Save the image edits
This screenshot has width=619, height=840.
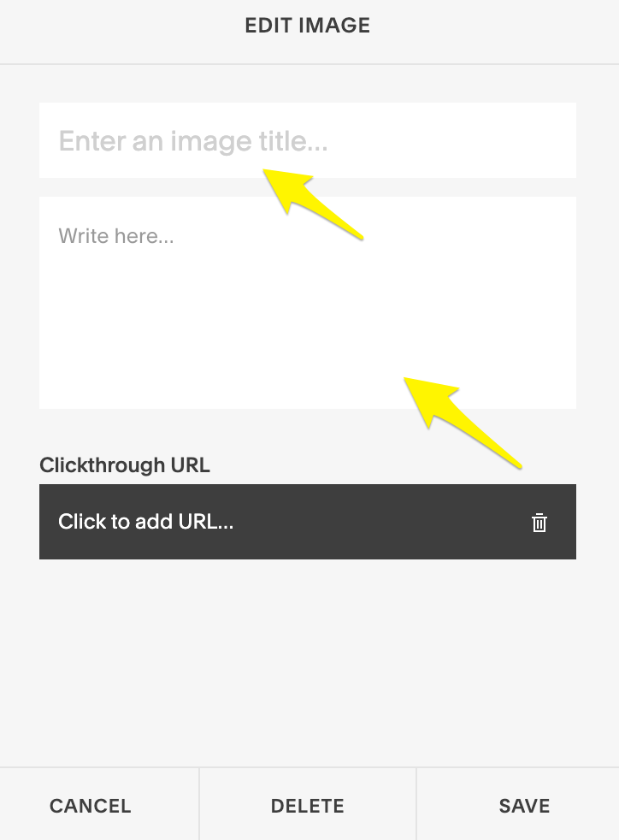point(524,806)
